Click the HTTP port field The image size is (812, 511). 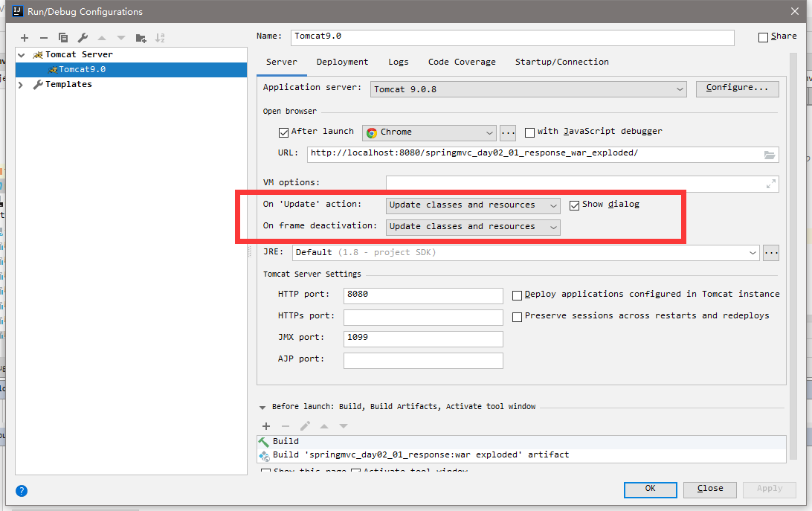[423, 295]
